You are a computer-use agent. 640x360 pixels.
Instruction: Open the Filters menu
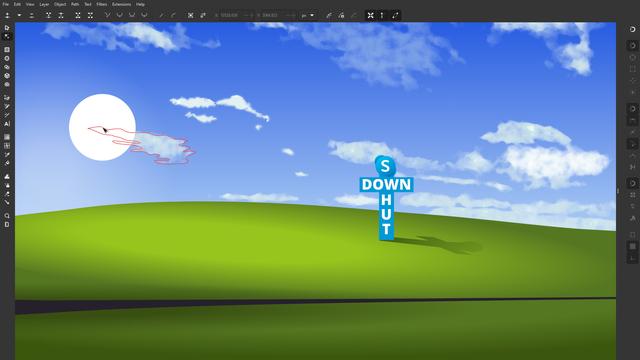pos(102,4)
